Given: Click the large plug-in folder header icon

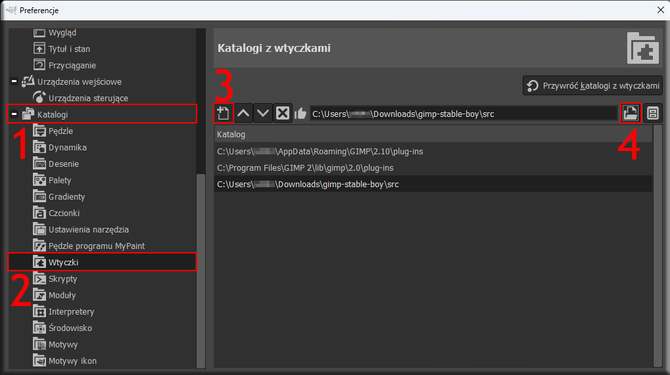Looking at the screenshot, I should click(x=643, y=48).
